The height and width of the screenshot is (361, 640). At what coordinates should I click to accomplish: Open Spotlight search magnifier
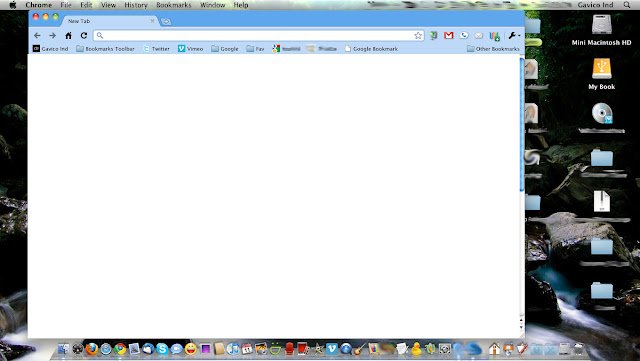[x=627, y=5]
